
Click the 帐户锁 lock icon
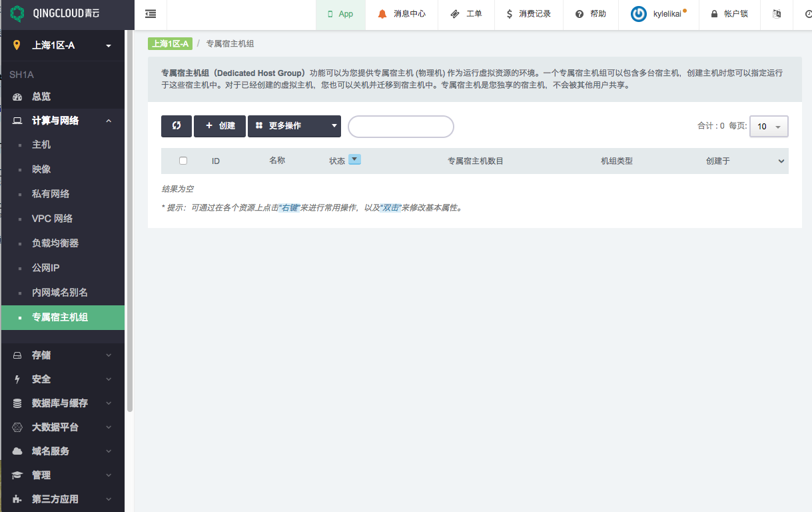714,14
